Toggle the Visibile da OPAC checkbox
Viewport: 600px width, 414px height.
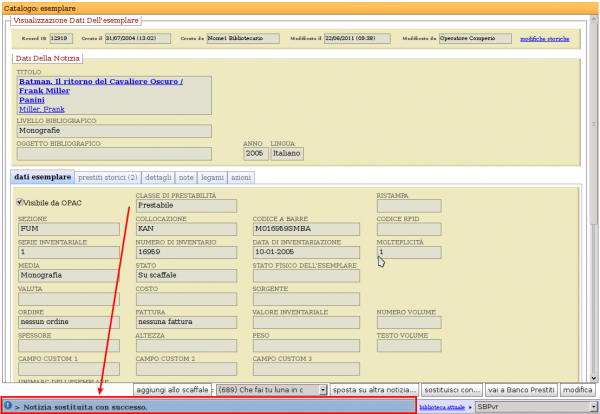20,203
